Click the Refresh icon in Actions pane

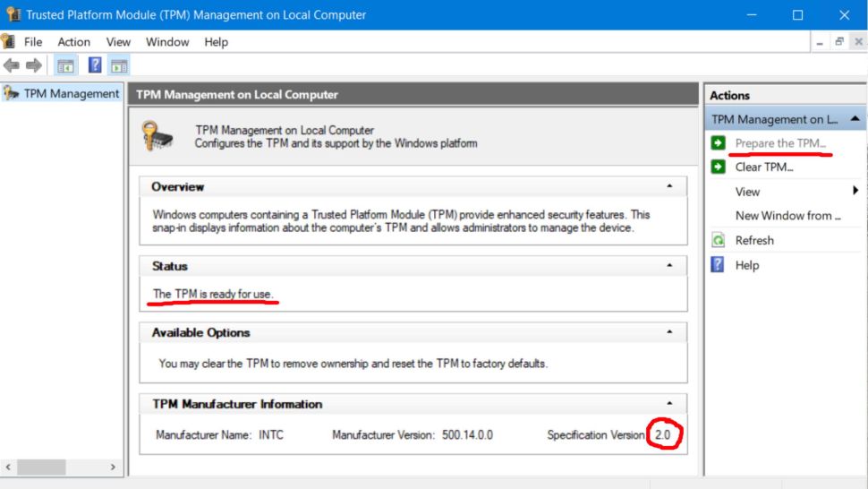(718, 240)
